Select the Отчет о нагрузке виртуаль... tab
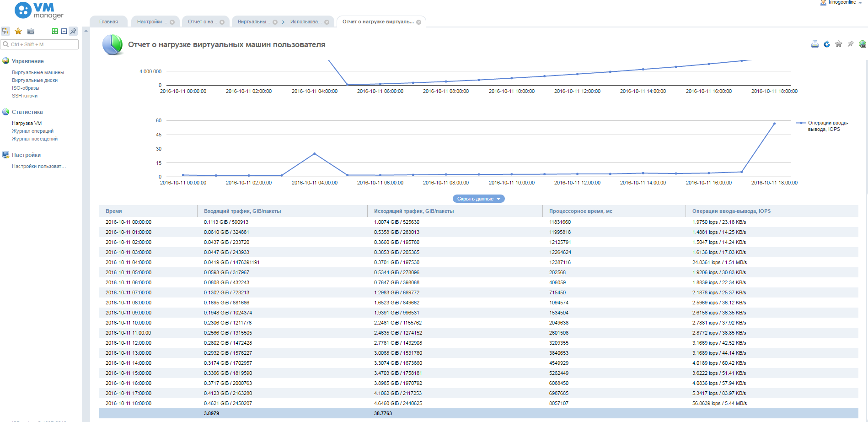Screen dimensions: 868x422 378,22
